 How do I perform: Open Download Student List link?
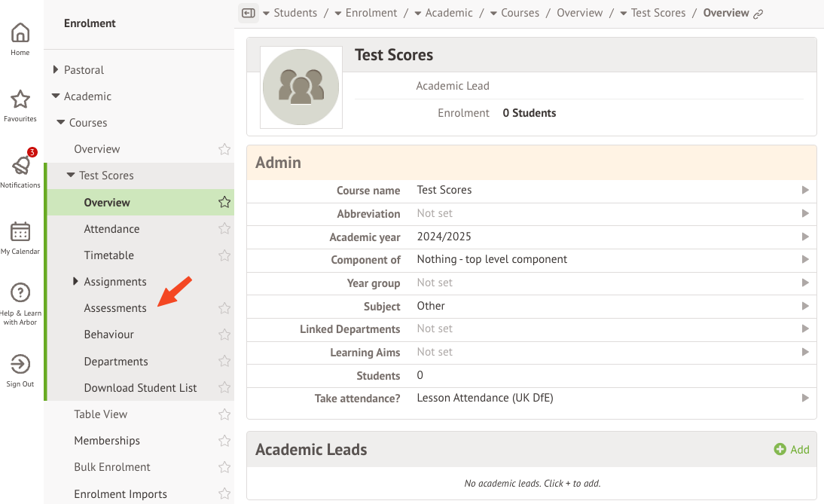point(141,388)
